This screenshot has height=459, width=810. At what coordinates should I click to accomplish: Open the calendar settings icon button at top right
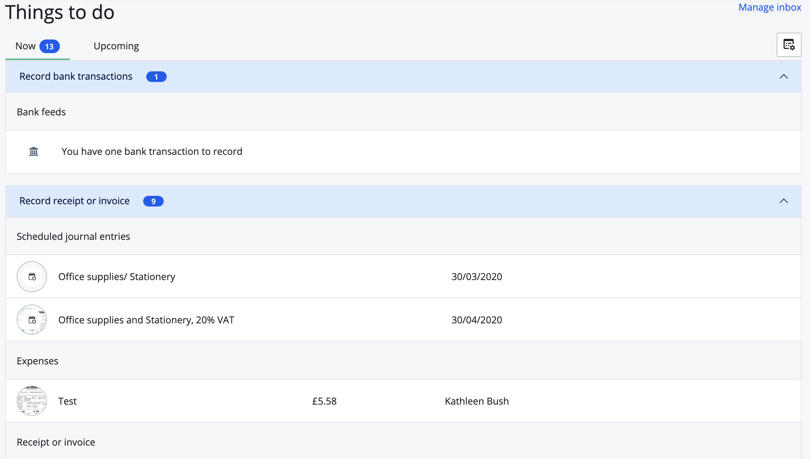789,45
